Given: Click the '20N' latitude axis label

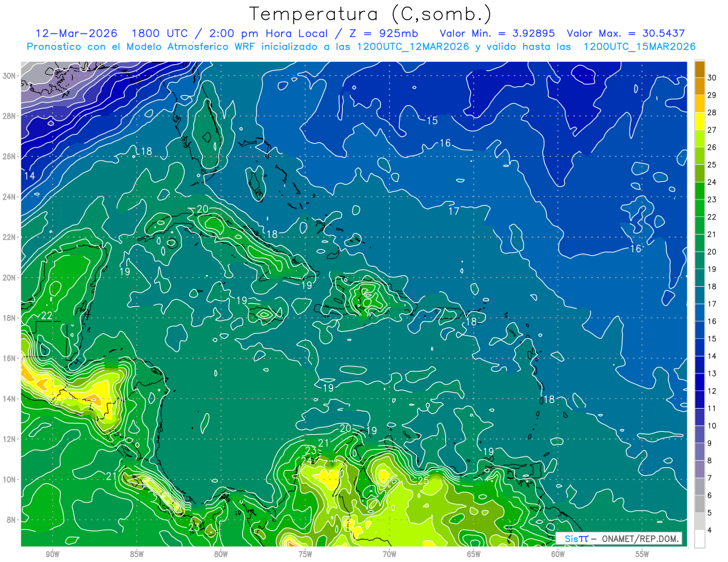Looking at the screenshot, I should click(x=9, y=277).
